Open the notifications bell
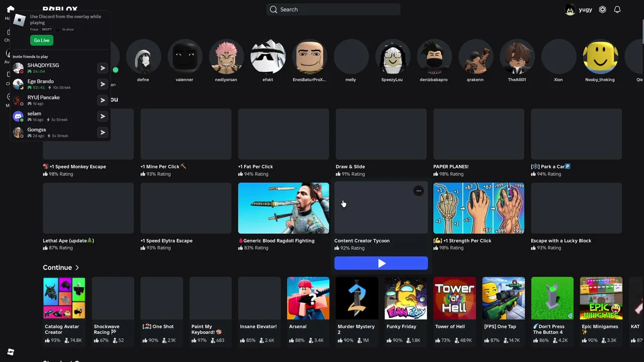 click(617, 10)
